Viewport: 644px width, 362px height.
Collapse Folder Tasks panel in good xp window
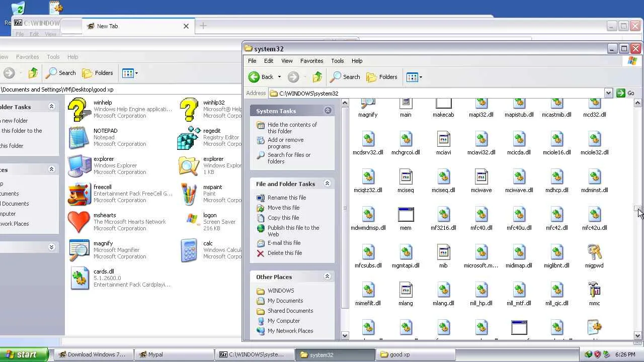pos(51,107)
